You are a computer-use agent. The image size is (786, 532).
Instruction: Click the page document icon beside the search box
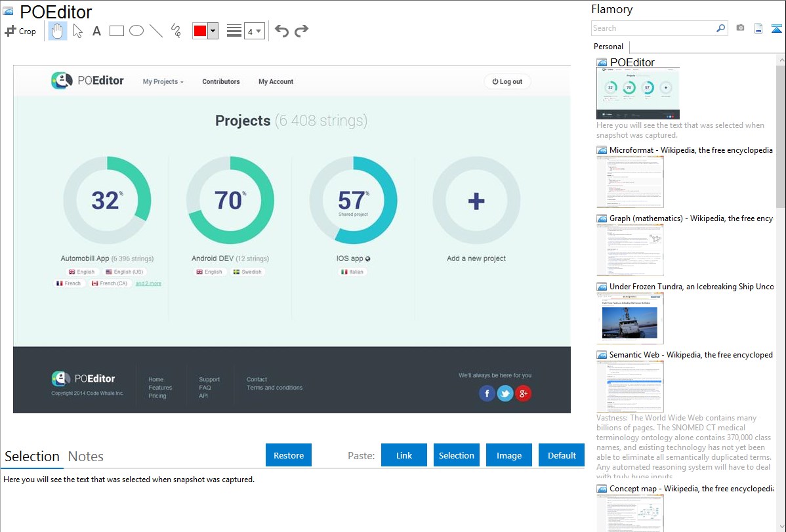point(758,28)
